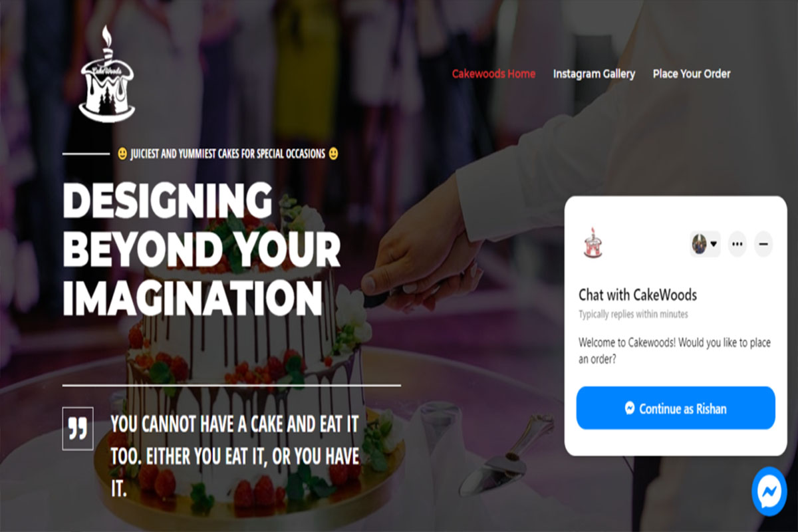The height and width of the screenshot is (532, 798).
Task: Click the Continue as Rishan button
Action: pyautogui.click(x=676, y=408)
